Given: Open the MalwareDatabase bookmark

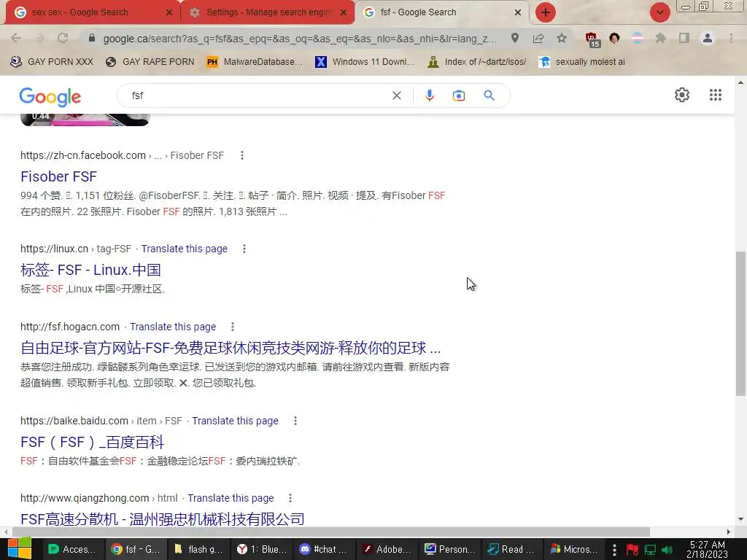Looking at the screenshot, I should point(255,61).
